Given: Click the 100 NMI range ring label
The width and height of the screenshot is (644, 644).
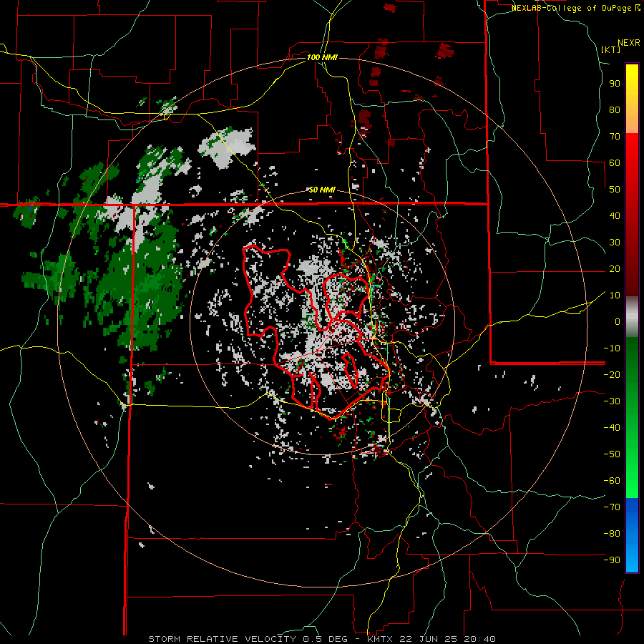Looking at the screenshot, I should [x=322, y=57].
